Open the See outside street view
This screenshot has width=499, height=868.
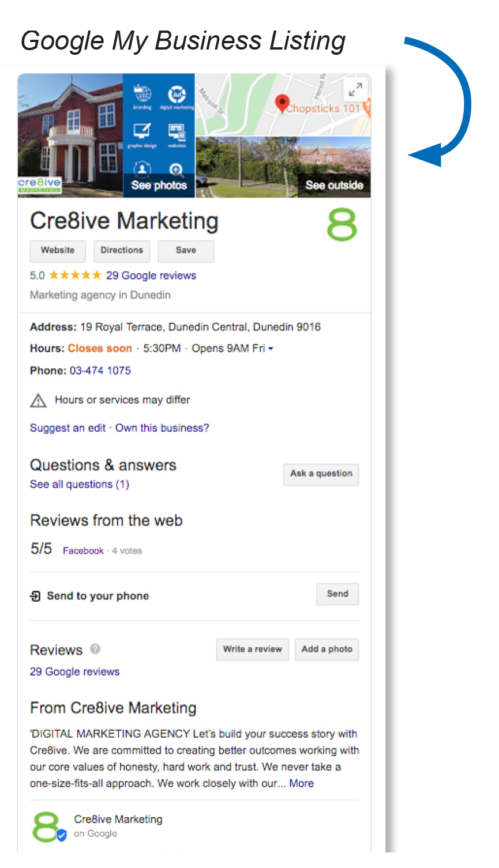(x=283, y=167)
